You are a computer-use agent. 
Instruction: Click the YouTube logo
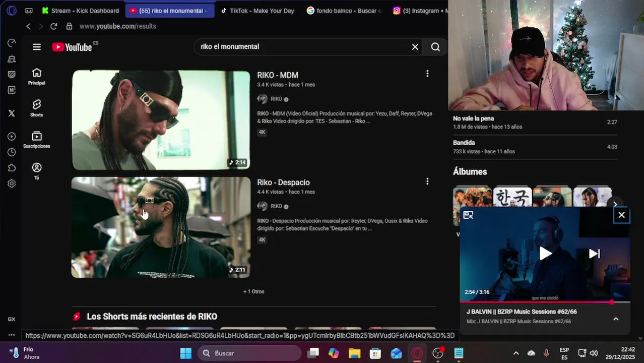73,47
